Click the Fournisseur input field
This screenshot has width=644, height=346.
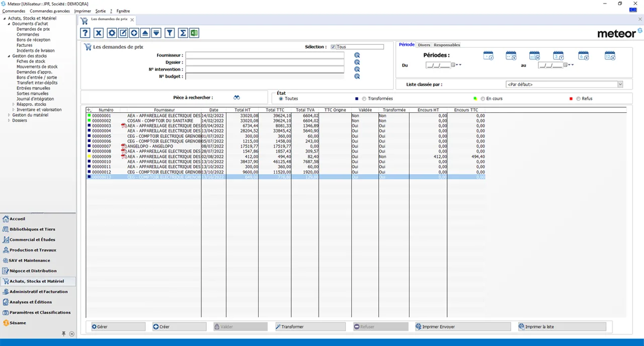point(265,55)
